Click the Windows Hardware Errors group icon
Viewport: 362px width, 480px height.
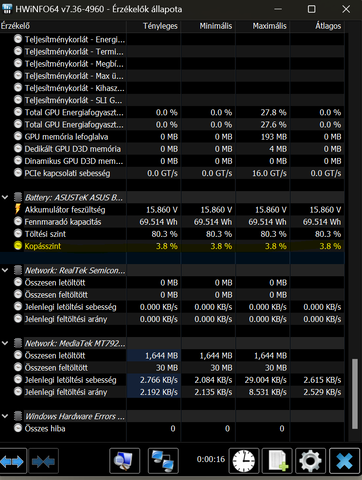pos(18,416)
